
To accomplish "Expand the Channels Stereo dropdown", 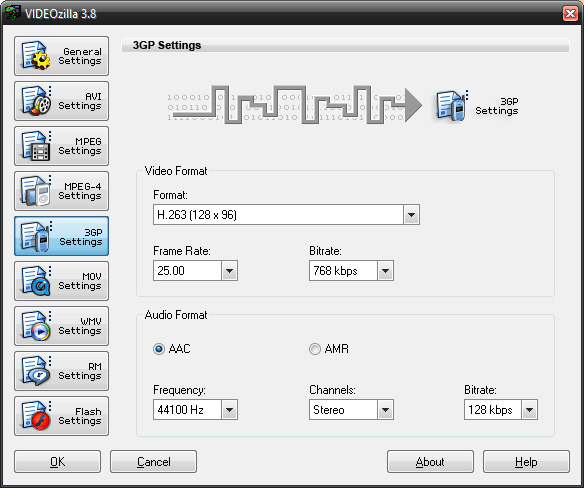I will pos(385,410).
